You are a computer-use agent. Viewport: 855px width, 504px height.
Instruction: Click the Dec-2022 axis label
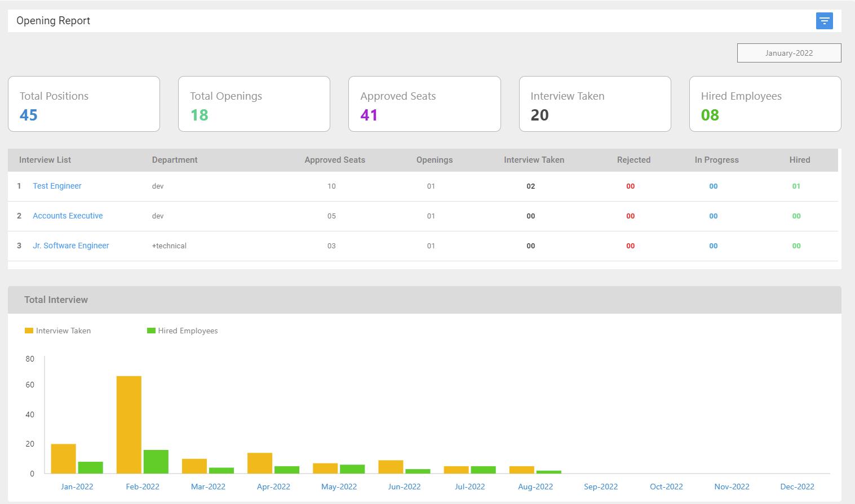point(797,487)
